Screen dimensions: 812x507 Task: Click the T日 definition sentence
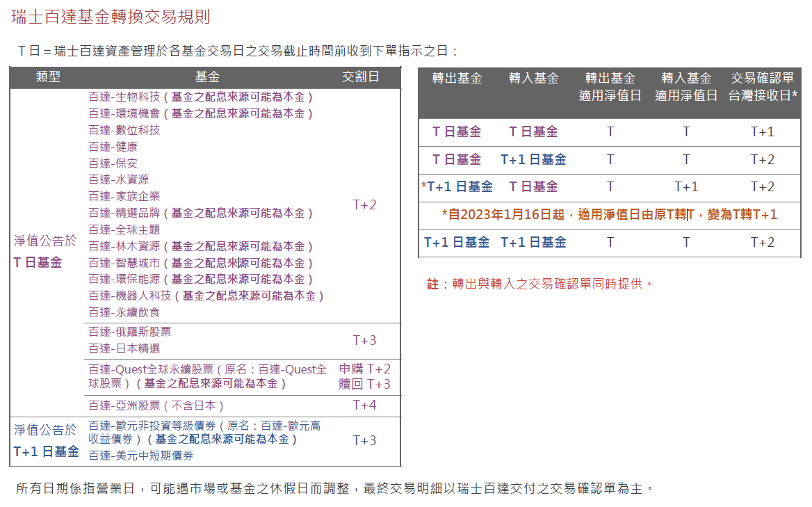point(238,51)
